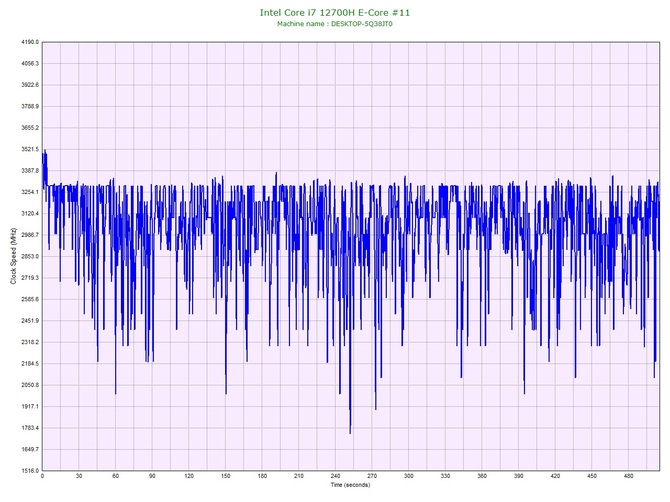
Task: Click the 3521.5 y-axis value
Action: pyautogui.click(x=30, y=149)
